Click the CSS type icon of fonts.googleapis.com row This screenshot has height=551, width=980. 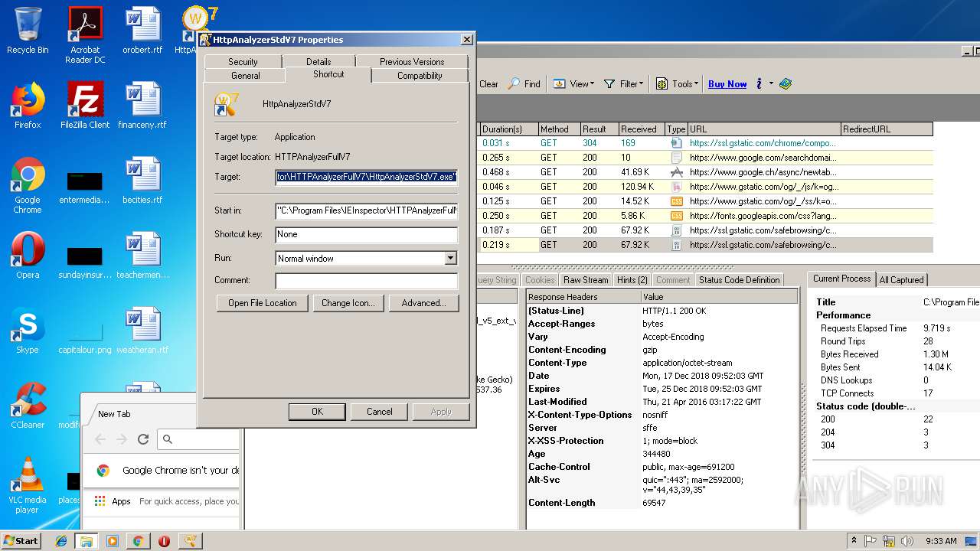coord(676,216)
